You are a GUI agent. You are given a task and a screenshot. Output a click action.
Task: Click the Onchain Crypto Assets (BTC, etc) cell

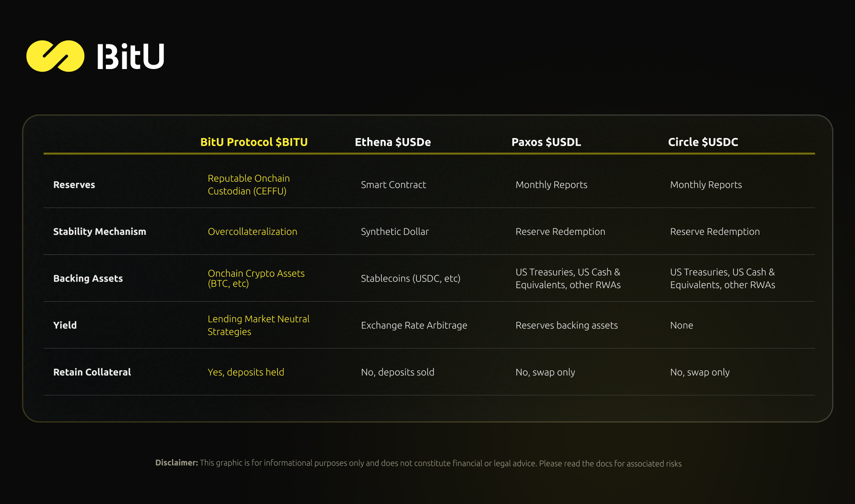[256, 278]
